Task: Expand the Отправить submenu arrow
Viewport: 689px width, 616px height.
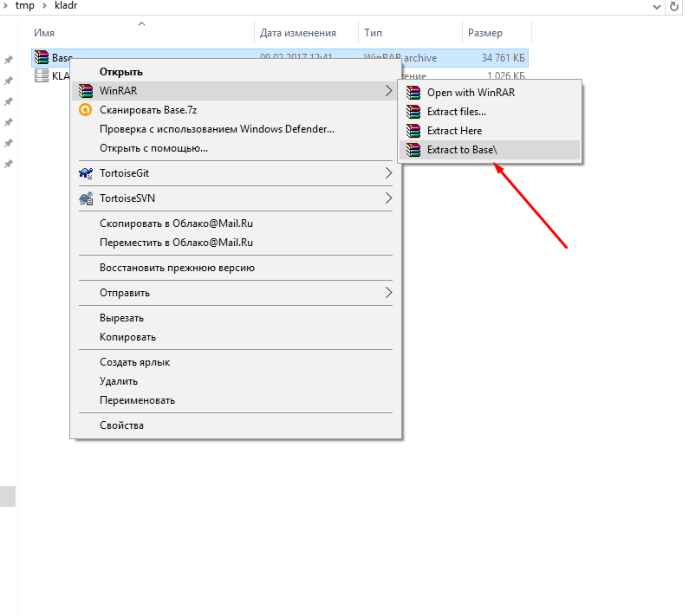Action: (388, 293)
